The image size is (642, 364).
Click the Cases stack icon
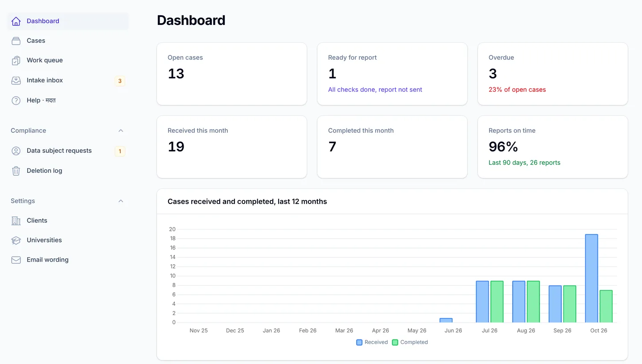click(x=16, y=41)
